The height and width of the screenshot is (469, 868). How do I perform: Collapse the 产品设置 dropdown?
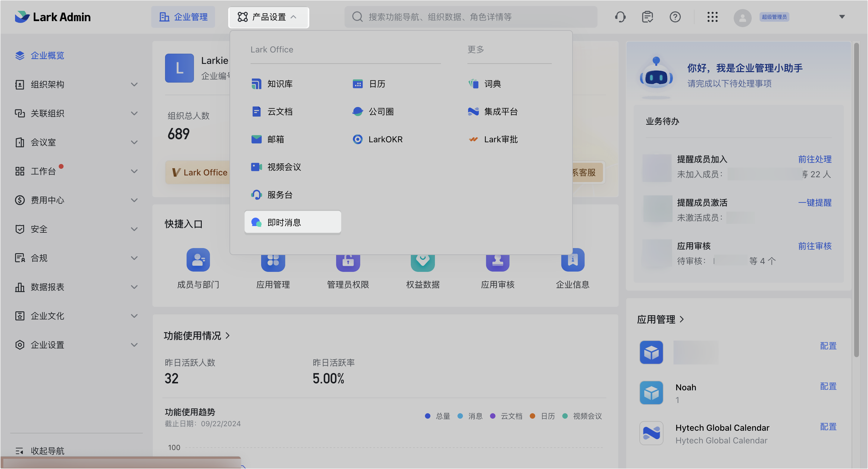[269, 17]
